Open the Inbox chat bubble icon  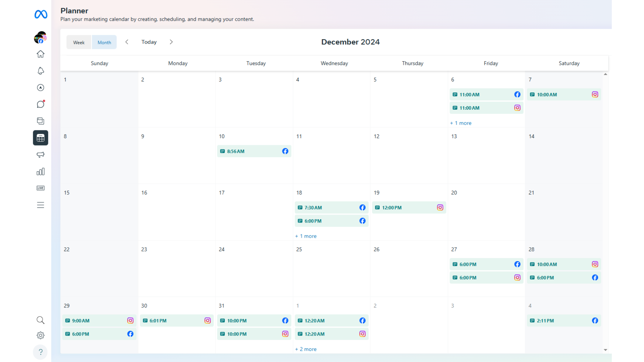(x=41, y=104)
